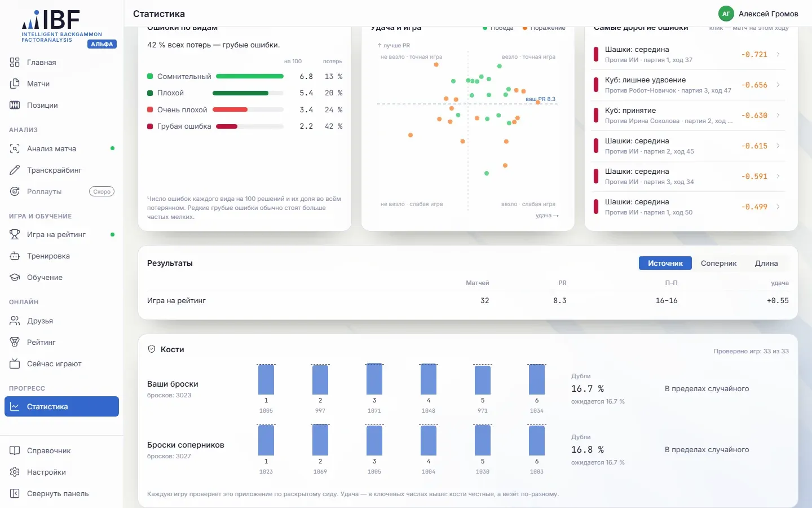Select the Позиции board icon

point(15,105)
